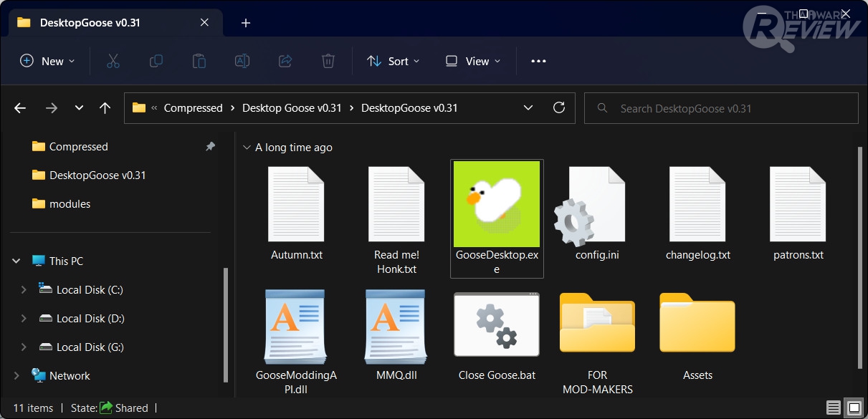Collapse the 'A long time ago' group
Viewport: 868px width, 419px height.
coord(247,148)
